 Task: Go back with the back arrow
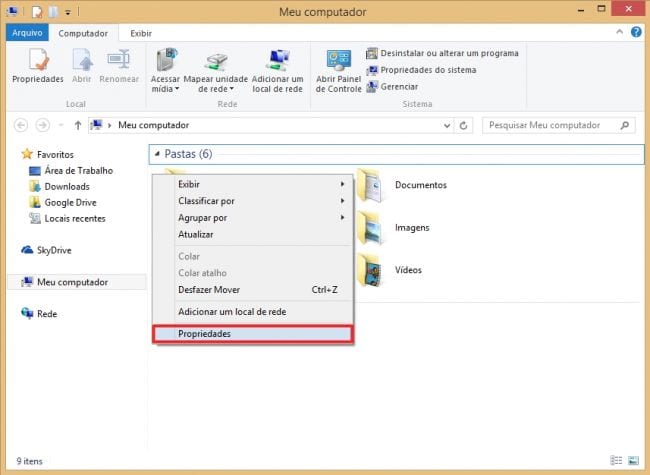[21, 125]
